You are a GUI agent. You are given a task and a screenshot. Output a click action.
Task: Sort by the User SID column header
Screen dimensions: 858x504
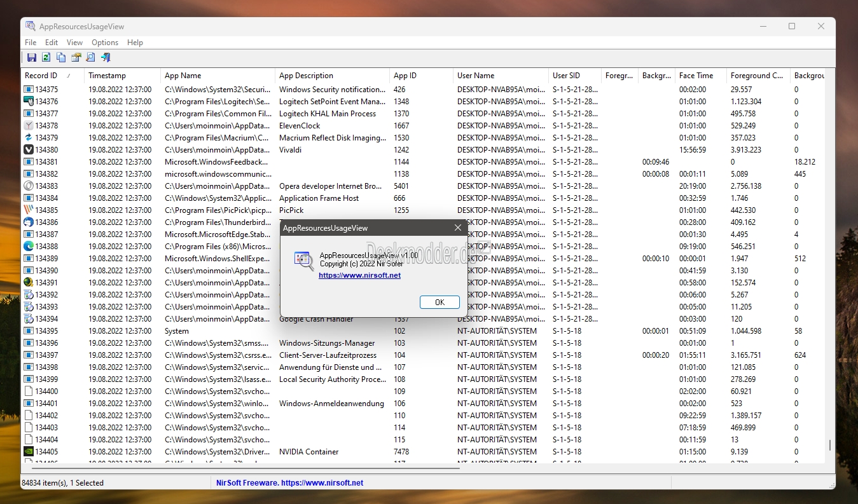tap(575, 76)
